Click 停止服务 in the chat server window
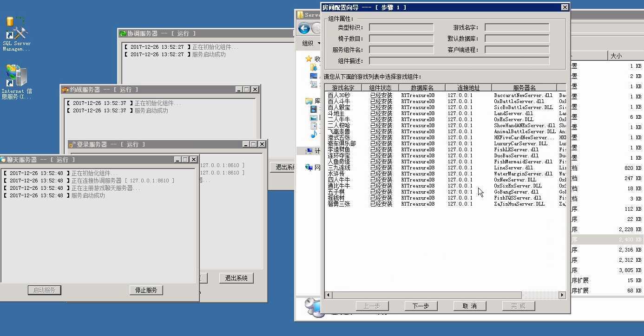644x336 pixels. [x=146, y=290]
